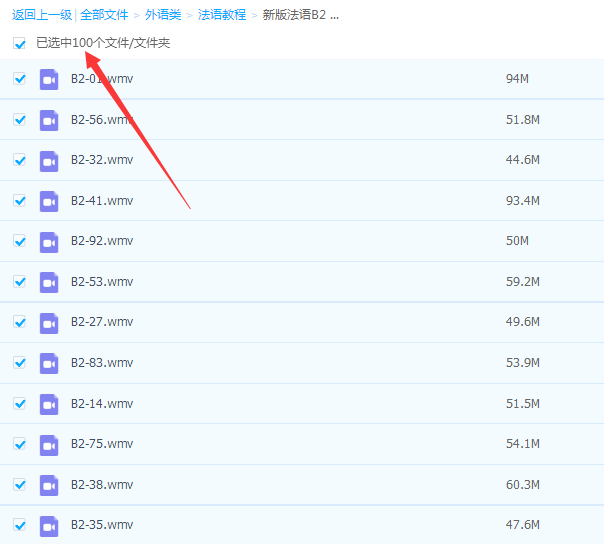
Task: Click video icon for B2-32.wmv
Action: pos(49,160)
